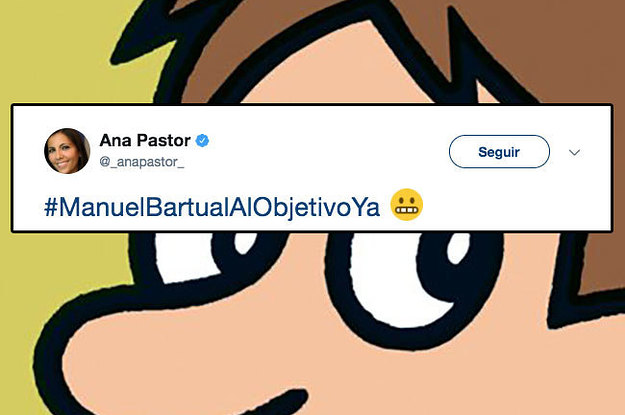Image resolution: width=625 pixels, height=415 pixels.
Task: Click the grimacing face emoji in the tweet
Action: click(x=406, y=205)
